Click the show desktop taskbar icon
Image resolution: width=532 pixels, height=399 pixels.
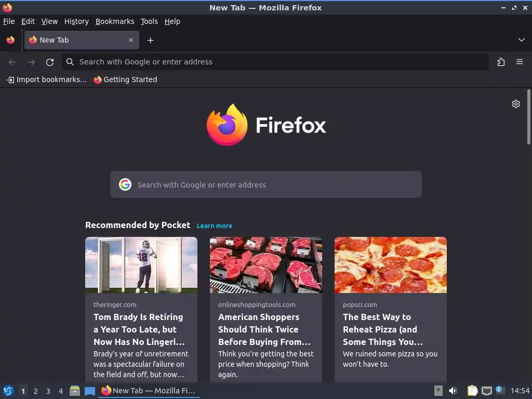(90, 391)
